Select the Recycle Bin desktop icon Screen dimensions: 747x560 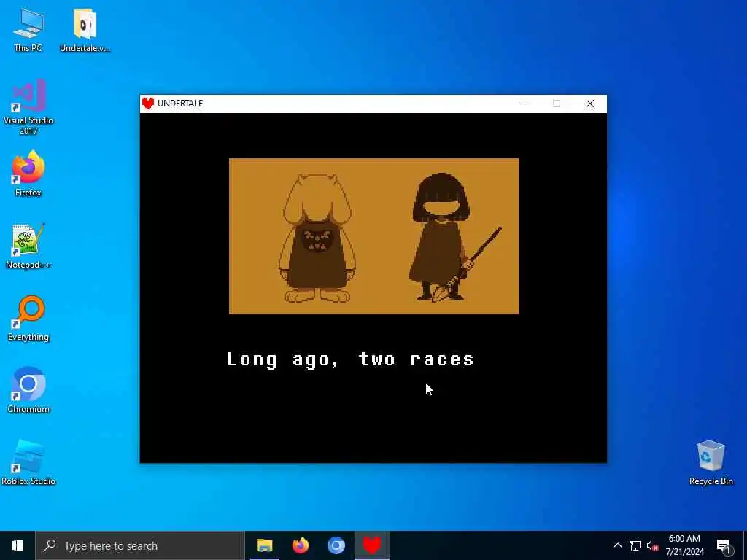tap(711, 462)
